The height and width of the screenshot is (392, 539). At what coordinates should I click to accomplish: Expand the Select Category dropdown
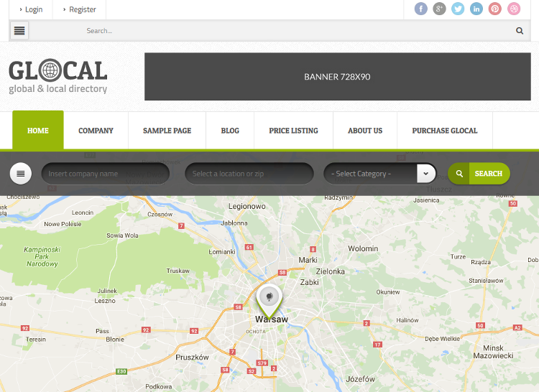(380, 174)
